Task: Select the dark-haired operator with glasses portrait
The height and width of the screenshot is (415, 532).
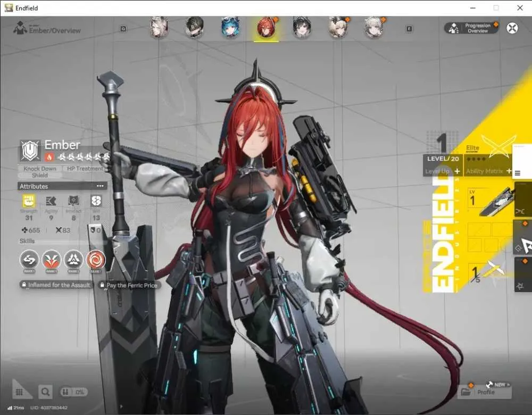Action: coord(195,27)
